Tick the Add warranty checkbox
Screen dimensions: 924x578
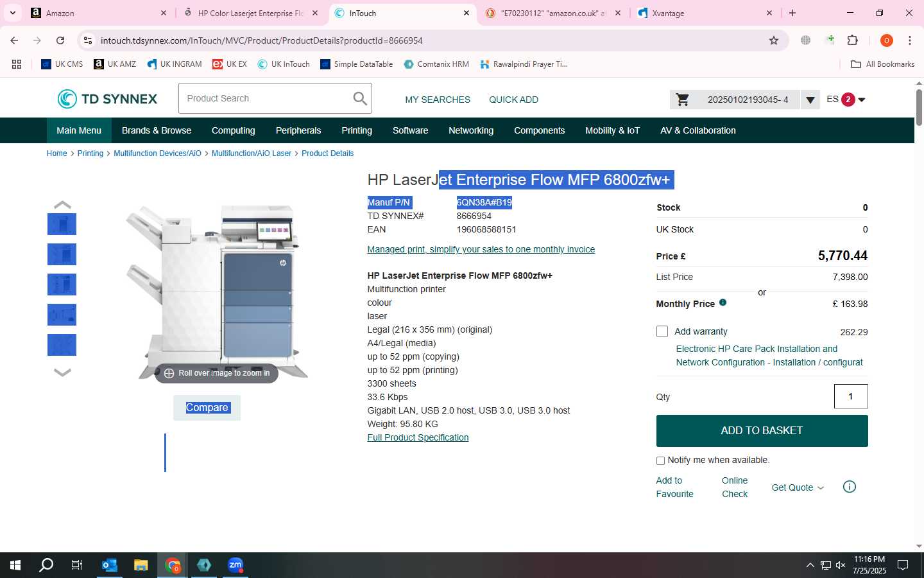coord(662,331)
